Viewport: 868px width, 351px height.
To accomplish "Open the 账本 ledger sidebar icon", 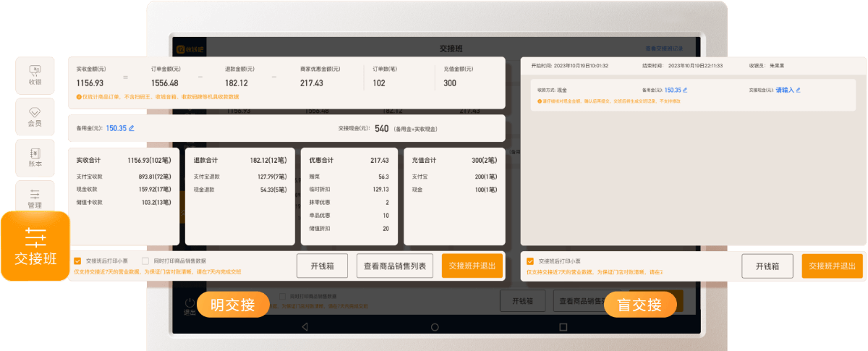I will pos(35,158).
